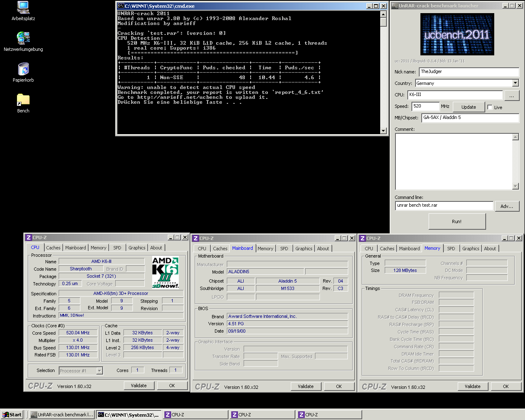Toggle the Live checkbox
This screenshot has width=525, height=420.
coord(490,107)
